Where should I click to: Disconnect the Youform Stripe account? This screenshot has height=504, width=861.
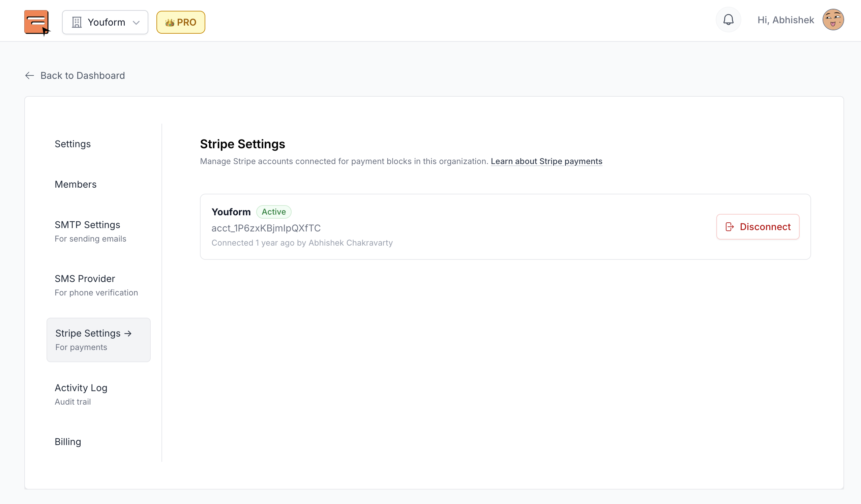(758, 227)
